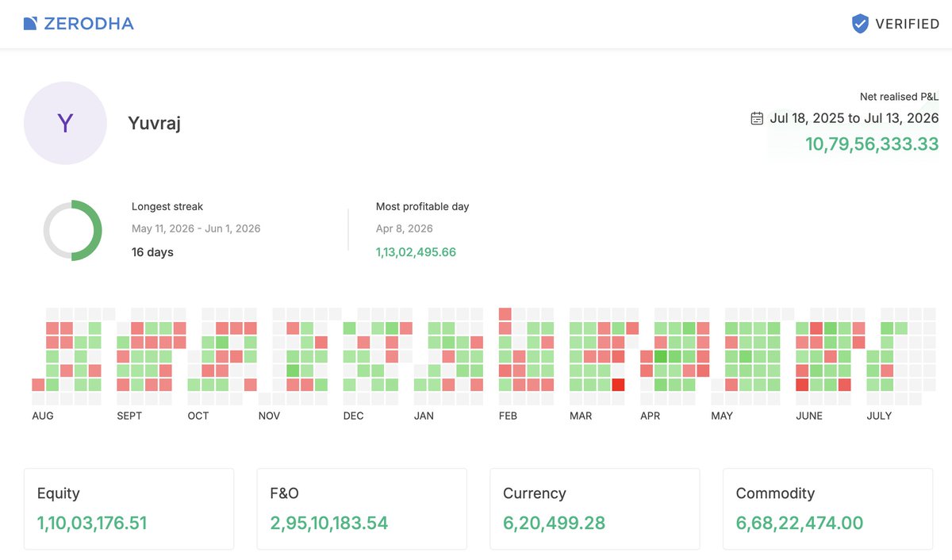Select the MAY month label on heatmap
This screenshot has height=560, width=952.
click(x=722, y=416)
